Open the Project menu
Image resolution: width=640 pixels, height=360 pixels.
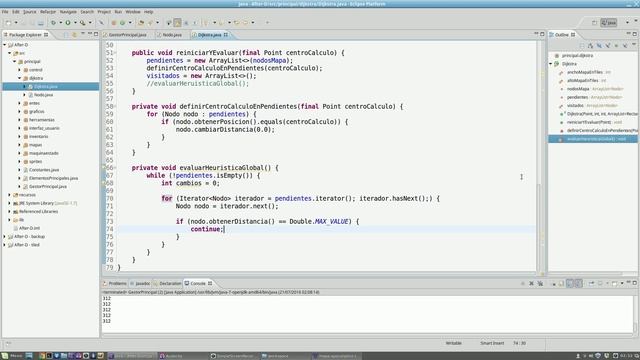point(104,12)
